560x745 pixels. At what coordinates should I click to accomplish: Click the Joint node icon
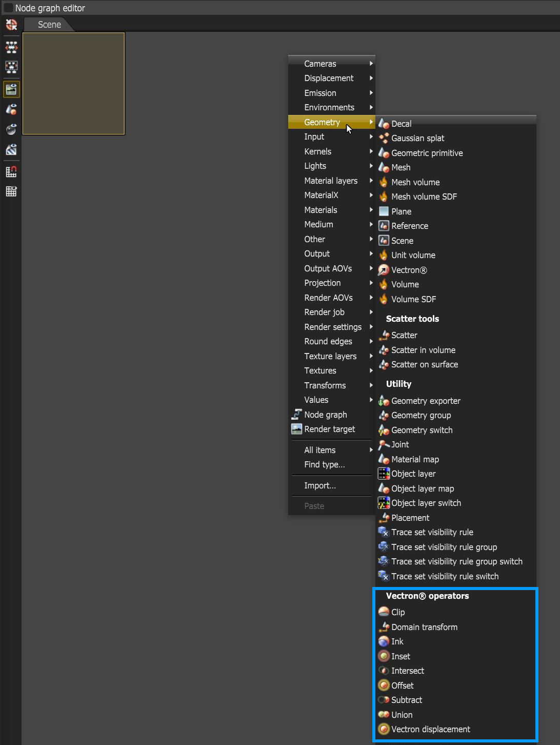click(x=384, y=444)
